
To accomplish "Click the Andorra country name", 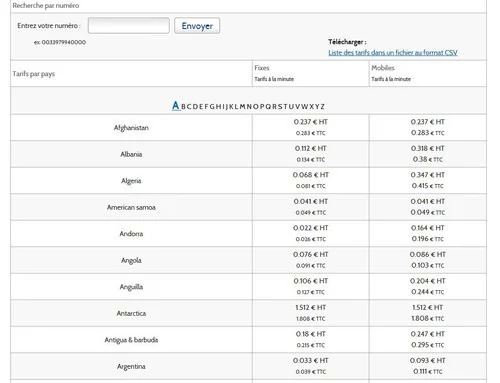I will click(x=131, y=234).
